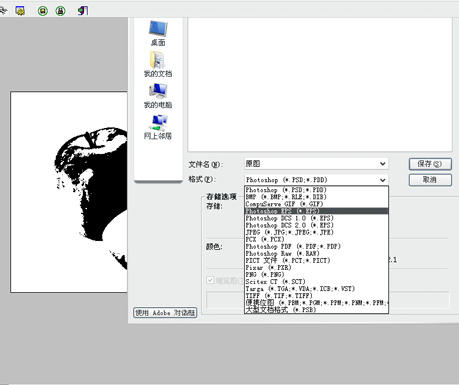
Task: Click the Cancel (取消) button
Action: tap(430, 180)
